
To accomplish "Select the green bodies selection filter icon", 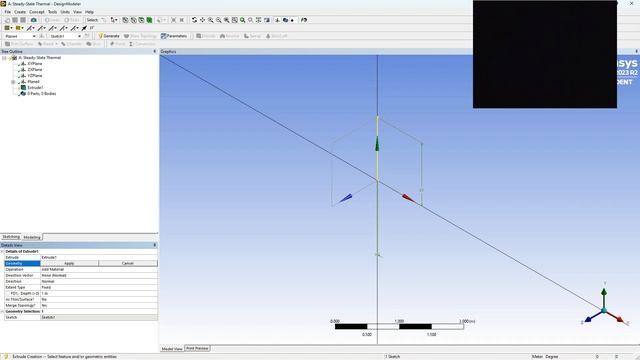I will [x=149, y=20].
